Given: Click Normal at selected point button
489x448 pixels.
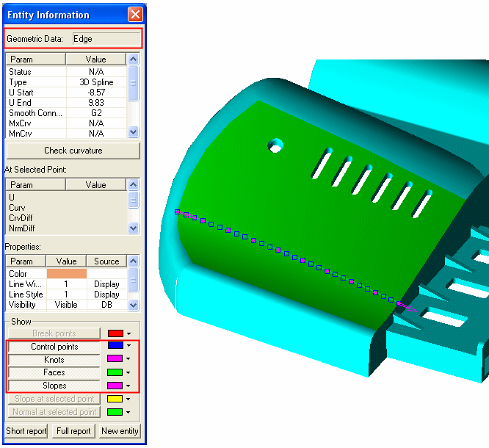Looking at the screenshot, I should coord(54,412).
